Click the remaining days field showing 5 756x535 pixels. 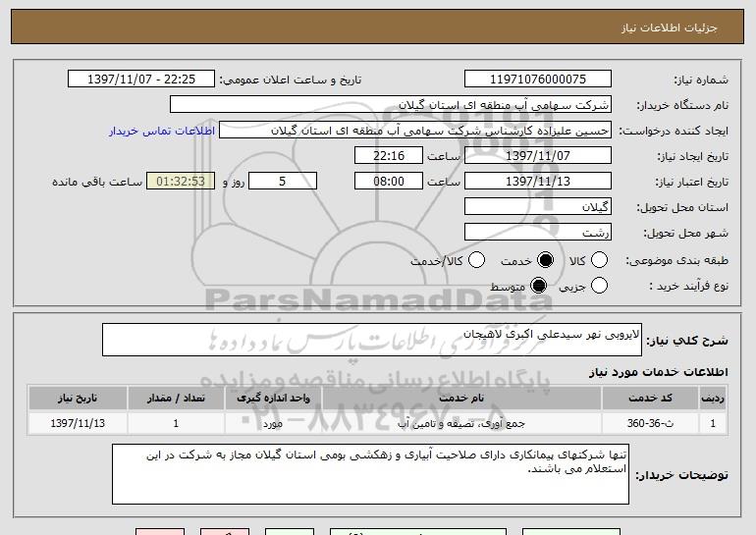283,182
